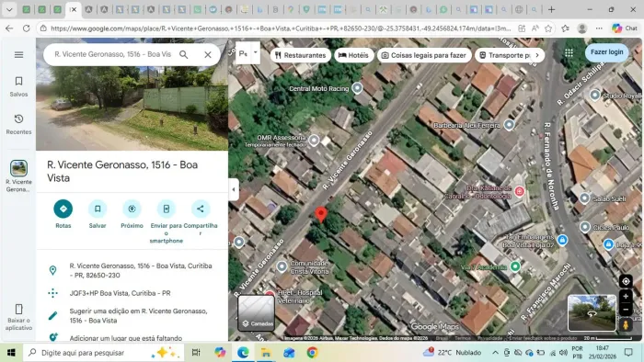Viewport: 644px width, 362px height.
Task: Collapse the side panel arrow
Action: pyautogui.click(x=234, y=189)
